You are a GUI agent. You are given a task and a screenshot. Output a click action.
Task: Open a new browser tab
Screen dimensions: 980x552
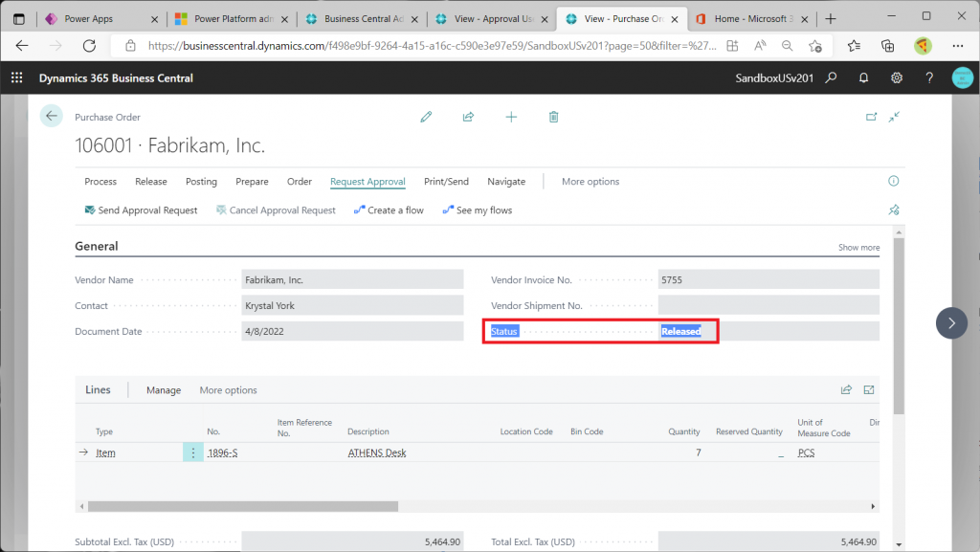click(831, 19)
